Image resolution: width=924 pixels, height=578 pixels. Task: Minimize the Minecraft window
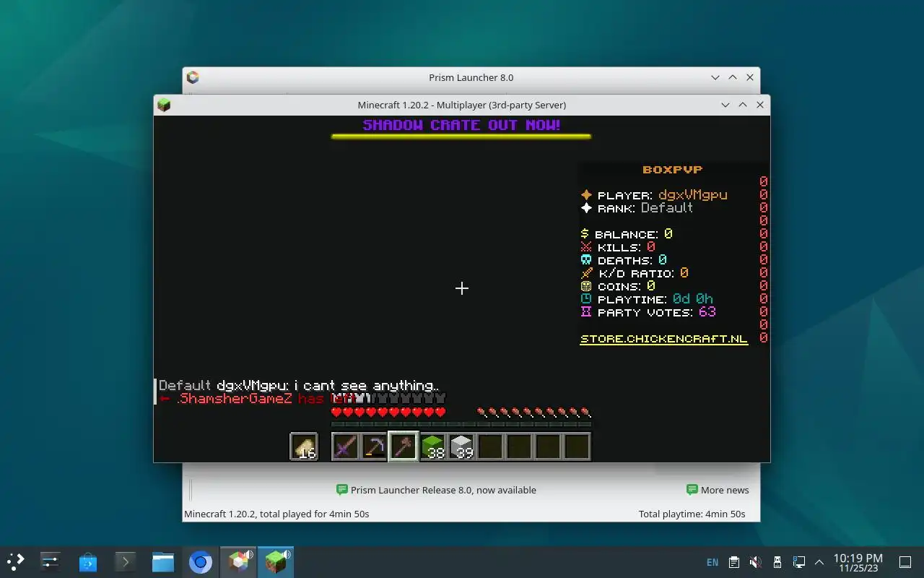pos(725,105)
